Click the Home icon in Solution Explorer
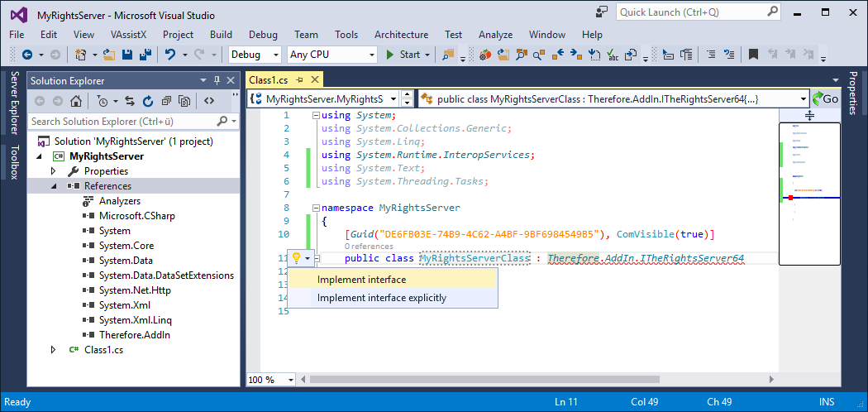Image resolution: width=868 pixels, height=412 pixels. (x=76, y=101)
